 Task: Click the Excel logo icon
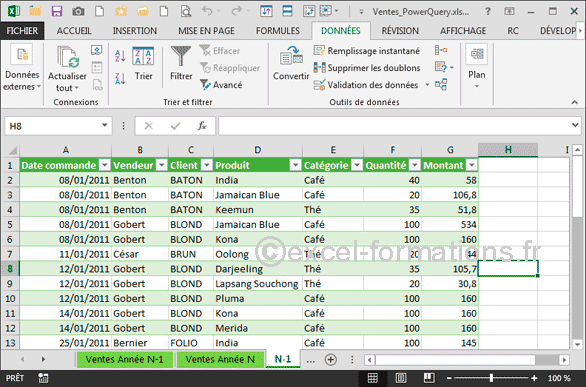[14, 11]
